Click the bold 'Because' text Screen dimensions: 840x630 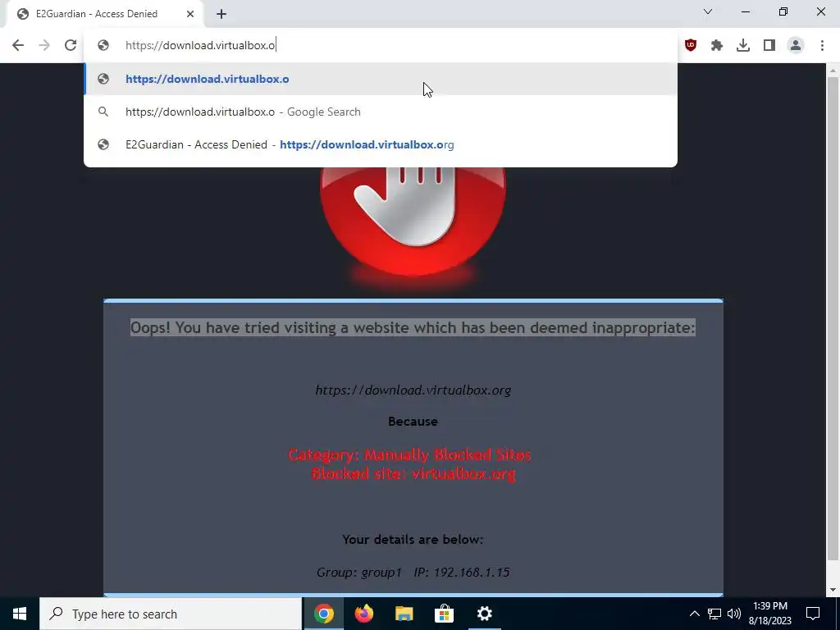point(413,422)
